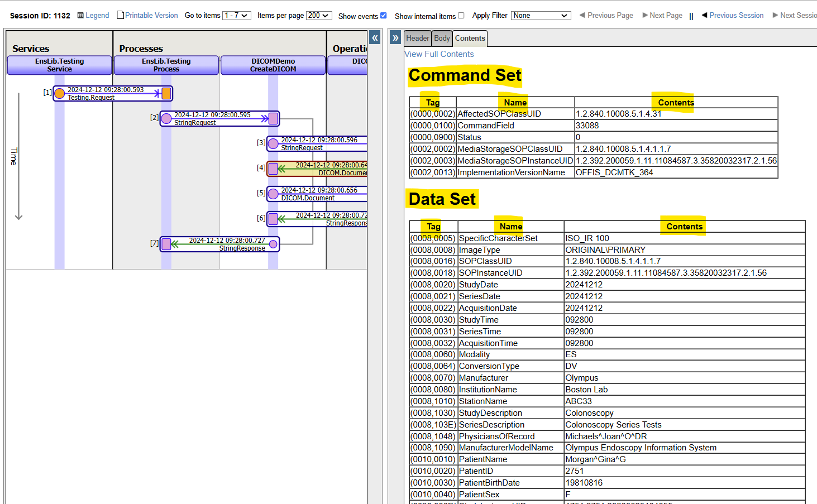Select purple square of message 6 StringResponse

coord(273,219)
